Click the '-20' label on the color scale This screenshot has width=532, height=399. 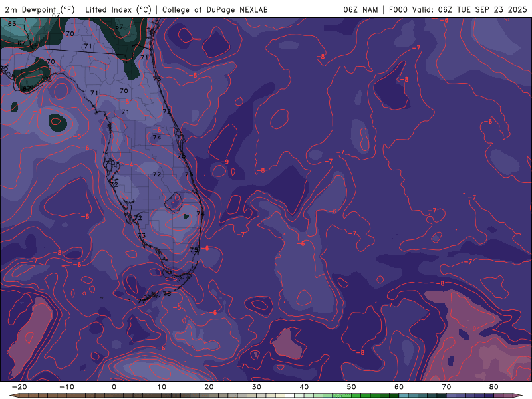click(x=19, y=387)
